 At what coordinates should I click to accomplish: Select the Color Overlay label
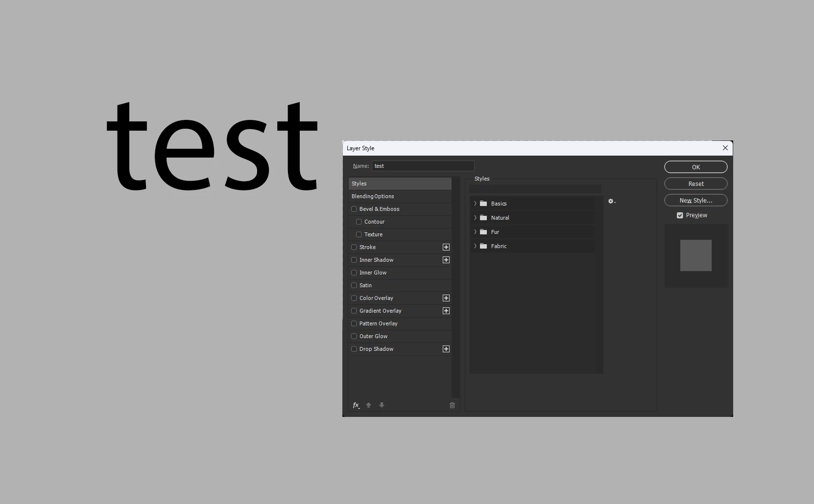[x=376, y=298]
